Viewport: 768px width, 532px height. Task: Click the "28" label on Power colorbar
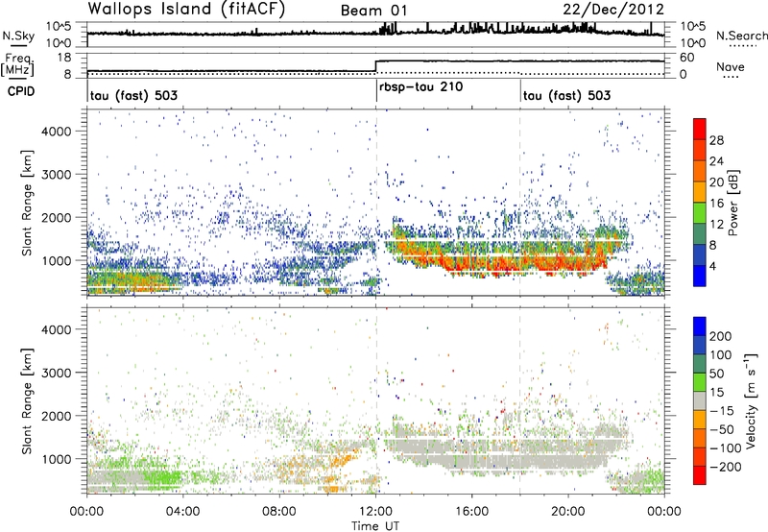[x=716, y=140]
